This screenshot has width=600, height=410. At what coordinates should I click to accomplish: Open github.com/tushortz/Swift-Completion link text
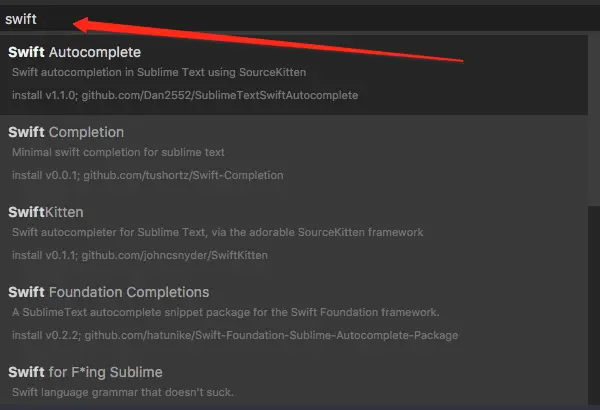point(183,175)
